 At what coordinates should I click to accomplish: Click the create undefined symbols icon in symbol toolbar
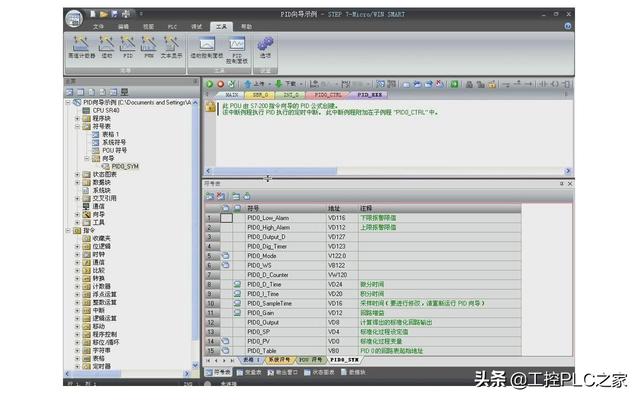pyautogui.click(x=236, y=196)
